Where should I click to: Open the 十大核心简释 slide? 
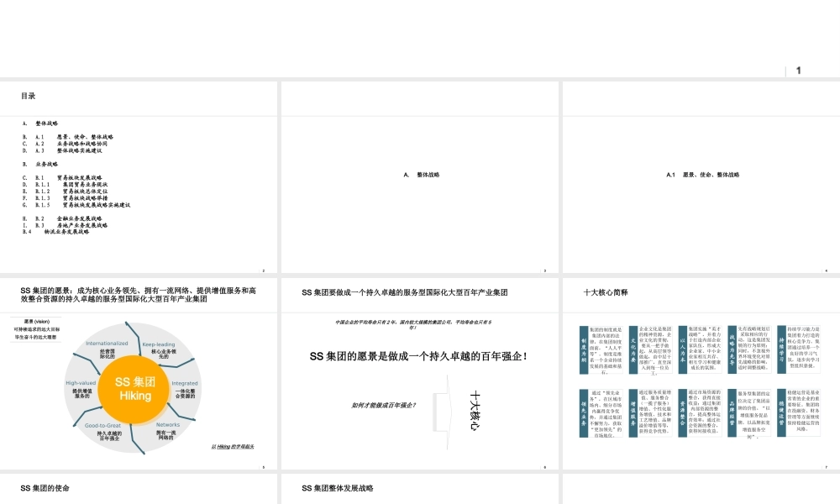[701, 373]
